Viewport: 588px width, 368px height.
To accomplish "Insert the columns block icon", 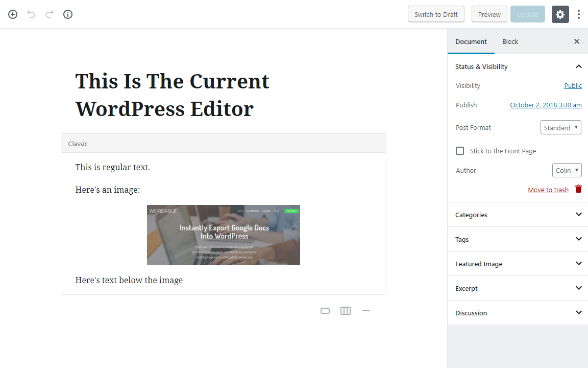I will coord(346,311).
